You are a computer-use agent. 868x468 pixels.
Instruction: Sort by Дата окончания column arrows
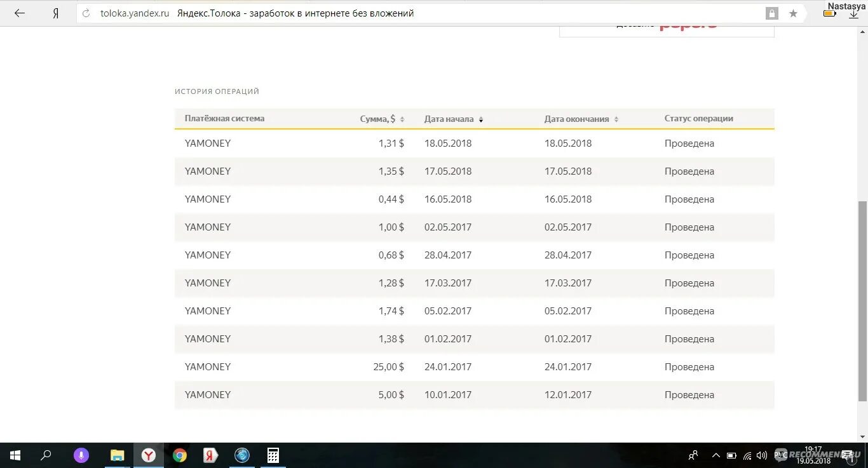616,119
